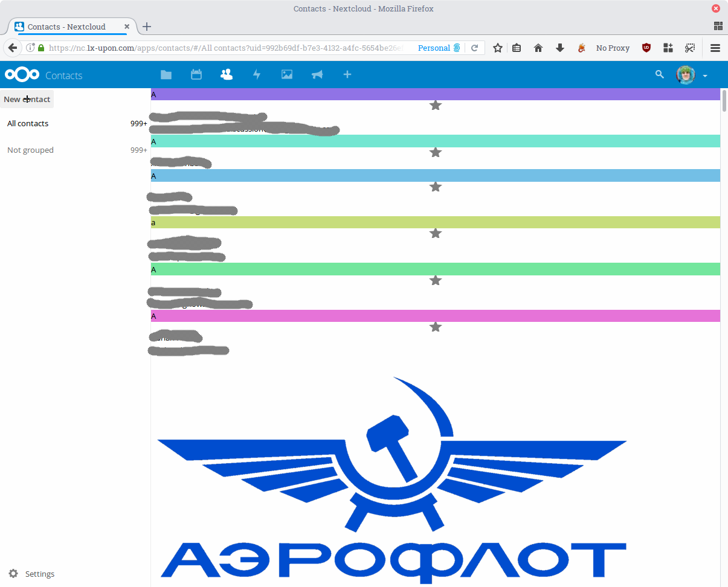The height and width of the screenshot is (587, 728).
Task: Click the site information icon in address bar
Action: coord(30,48)
